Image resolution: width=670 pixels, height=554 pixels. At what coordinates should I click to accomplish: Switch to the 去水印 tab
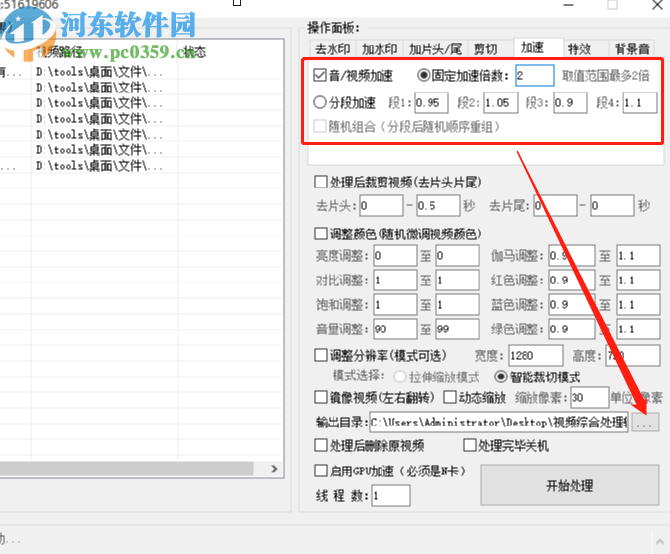[x=332, y=49]
